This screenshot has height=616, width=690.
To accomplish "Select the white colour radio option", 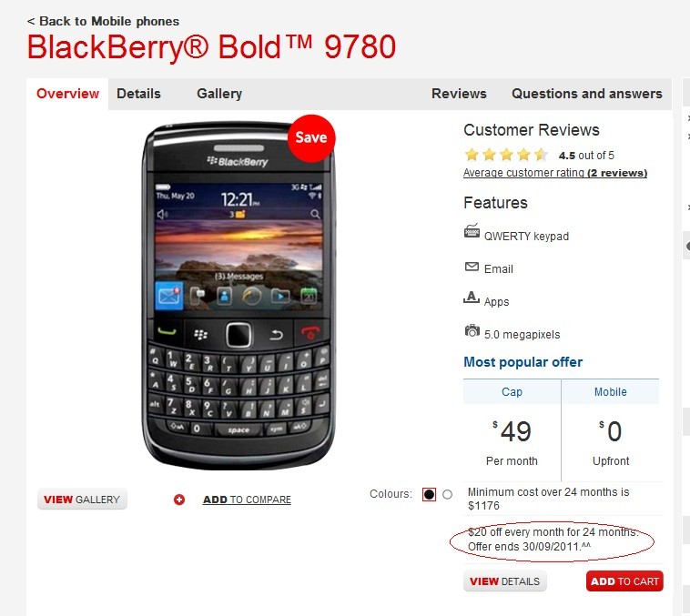I will pyautogui.click(x=448, y=495).
